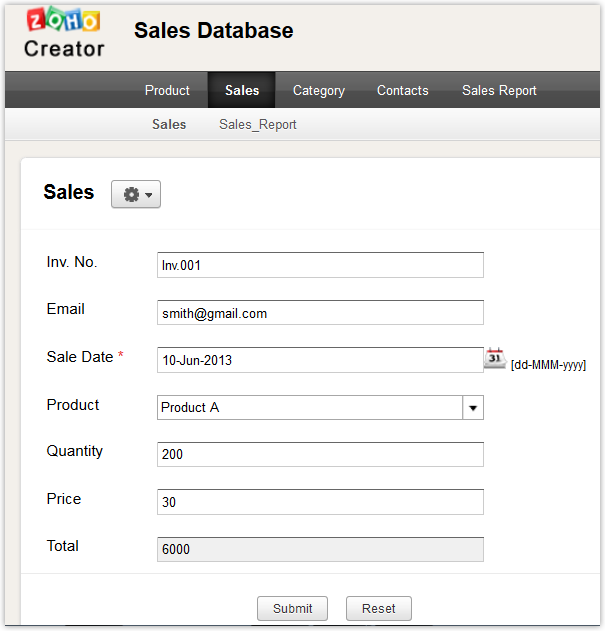Screen dimensions: 605x631
Task: Click the read-only Total field
Action: pos(320,550)
